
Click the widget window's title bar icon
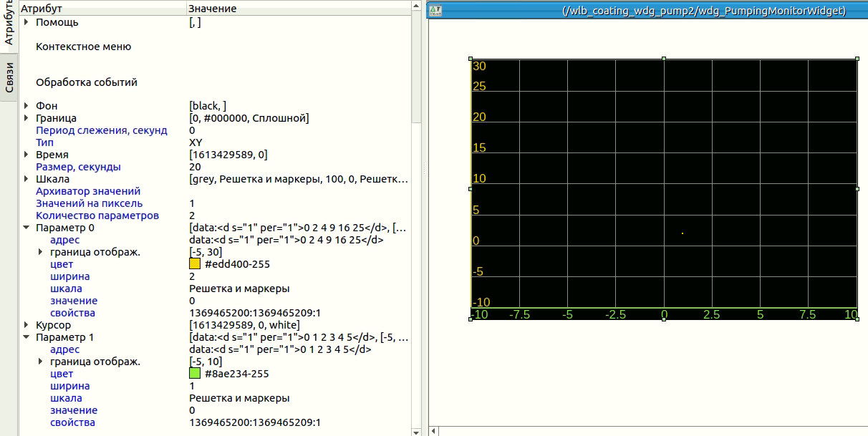[x=435, y=11]
